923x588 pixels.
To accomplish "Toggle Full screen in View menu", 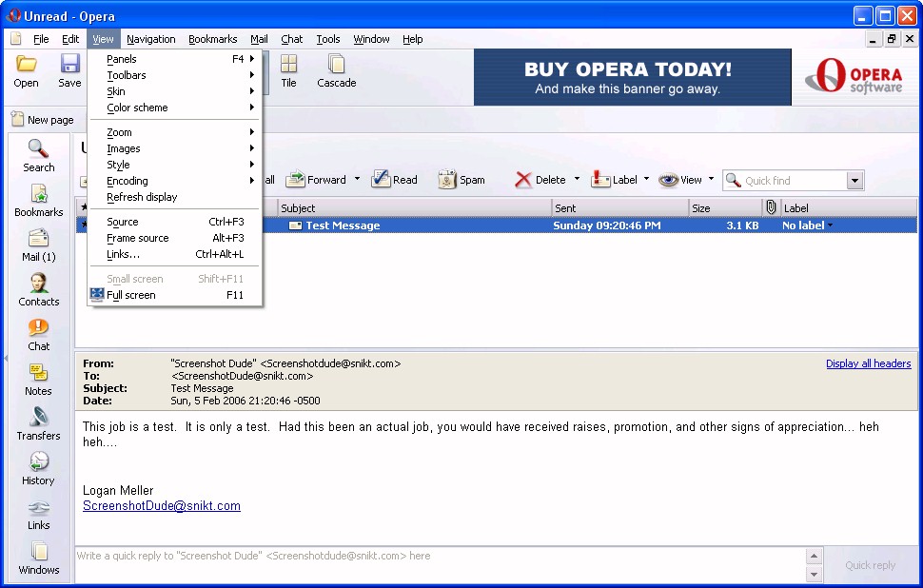I will tap(131, 295).
